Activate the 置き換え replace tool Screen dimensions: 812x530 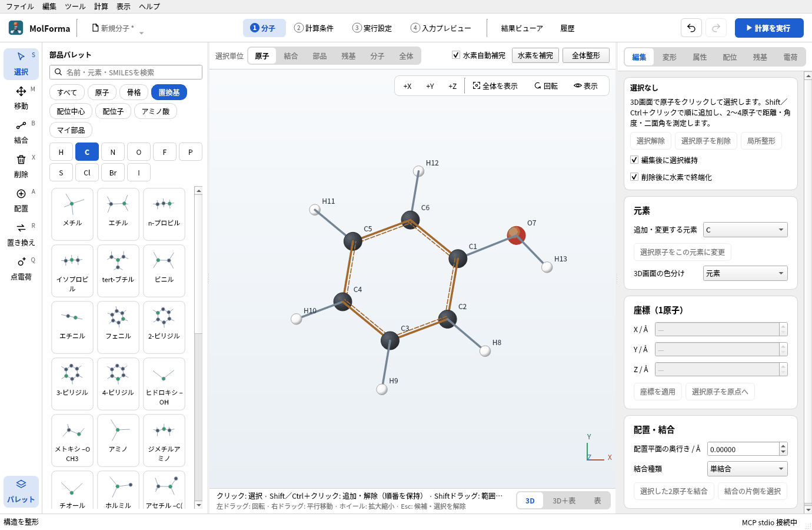pyautogui.click(x=21, y=234)
